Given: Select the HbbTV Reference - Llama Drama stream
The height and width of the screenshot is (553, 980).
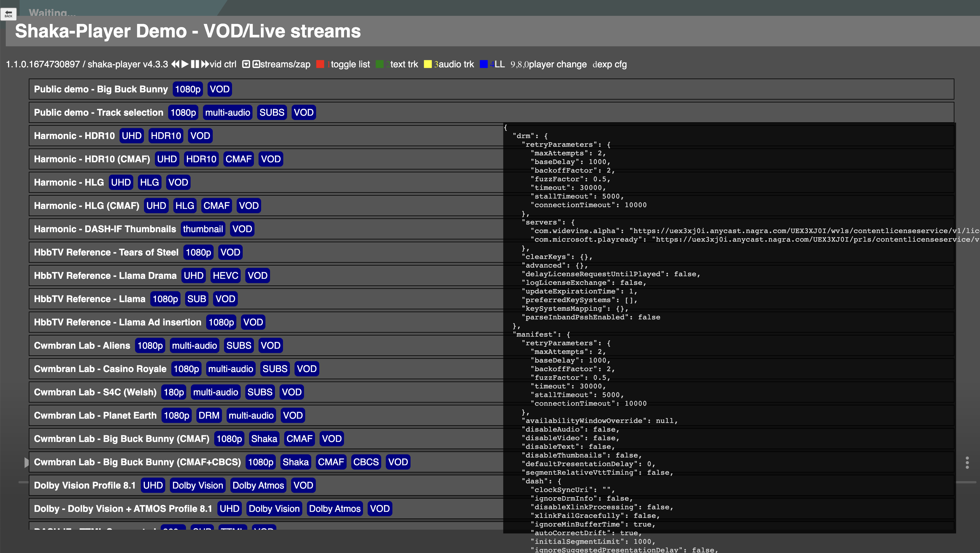Looking at the screenshot, I should 105,275.
